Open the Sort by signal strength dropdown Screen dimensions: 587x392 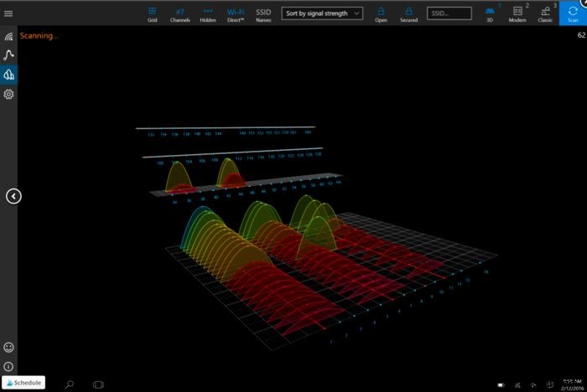pyautogui.click(x=322, y=13)
